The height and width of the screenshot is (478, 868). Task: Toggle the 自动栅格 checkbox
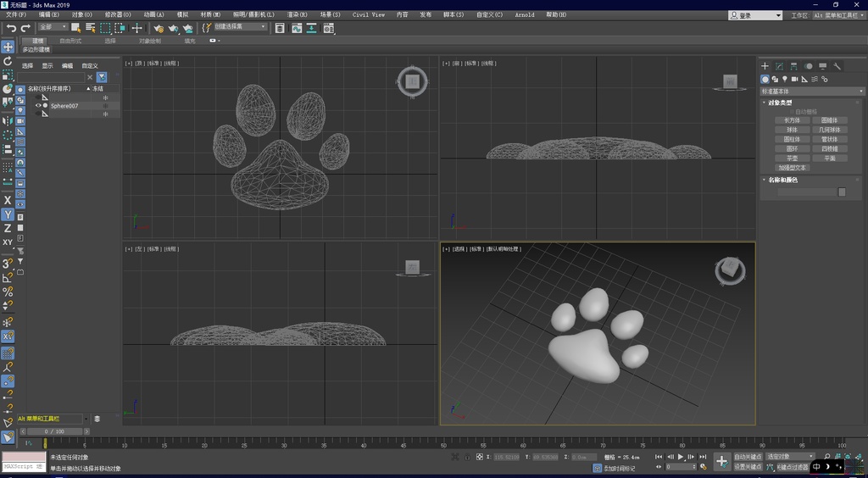click(x=793, y=111)
